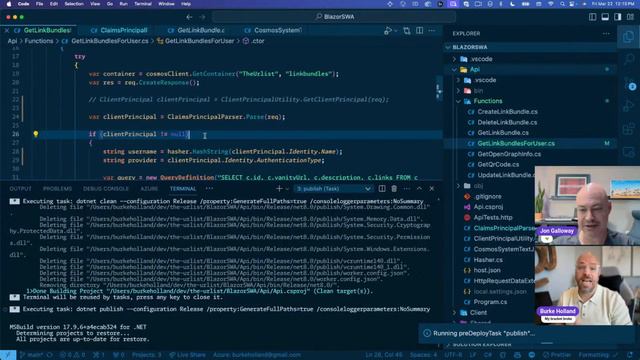Kill the terminal using the trash icon

[394, 189]
